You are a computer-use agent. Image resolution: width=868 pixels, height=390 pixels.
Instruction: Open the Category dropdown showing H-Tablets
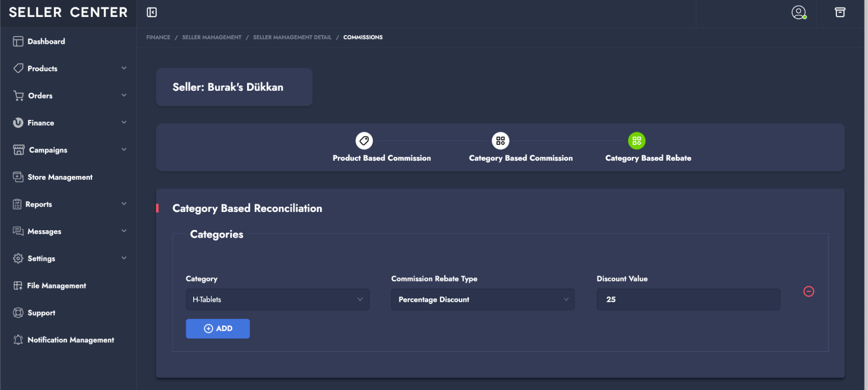[277, 300]
